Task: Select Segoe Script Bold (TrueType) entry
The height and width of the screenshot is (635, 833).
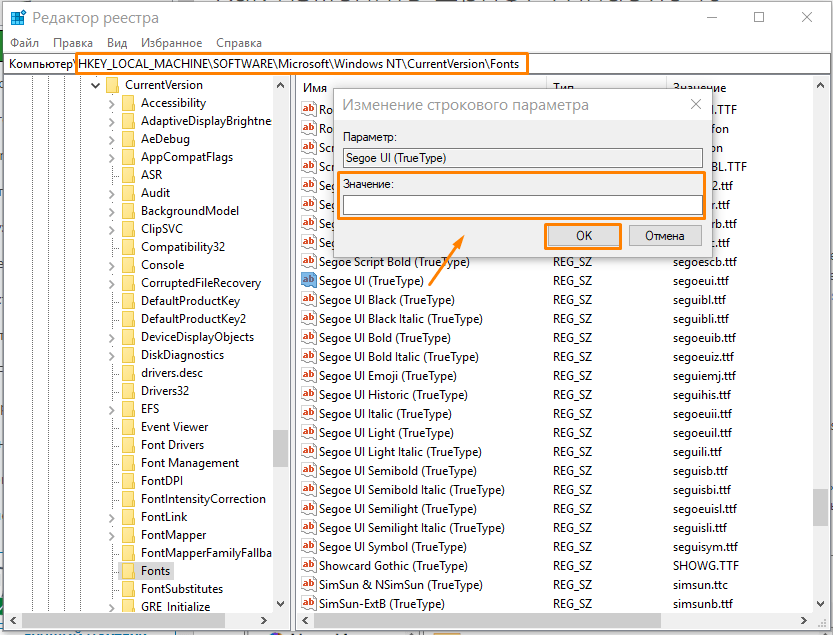Action: click(394, 262)
